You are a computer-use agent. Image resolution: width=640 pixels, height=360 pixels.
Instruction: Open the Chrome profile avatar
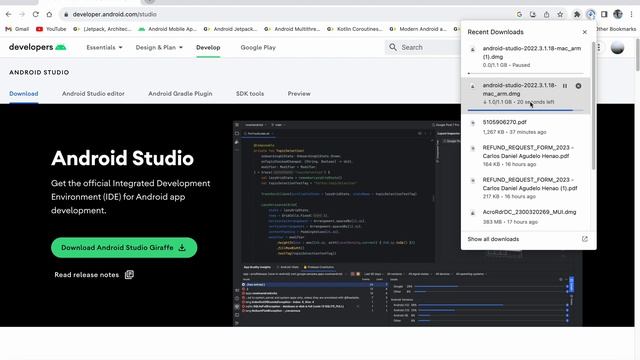coord(618,14)
